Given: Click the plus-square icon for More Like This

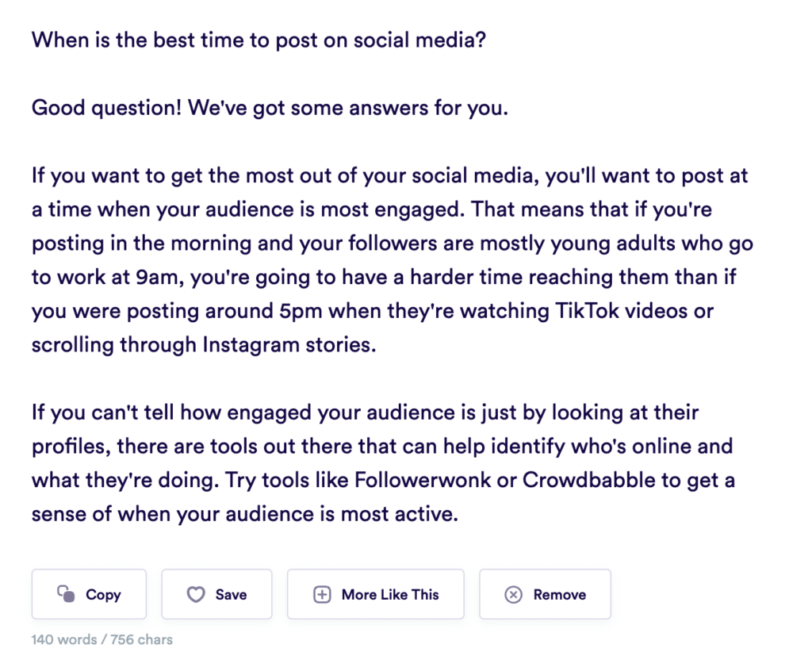Looking at the screenshot, I should pos(322,594).
